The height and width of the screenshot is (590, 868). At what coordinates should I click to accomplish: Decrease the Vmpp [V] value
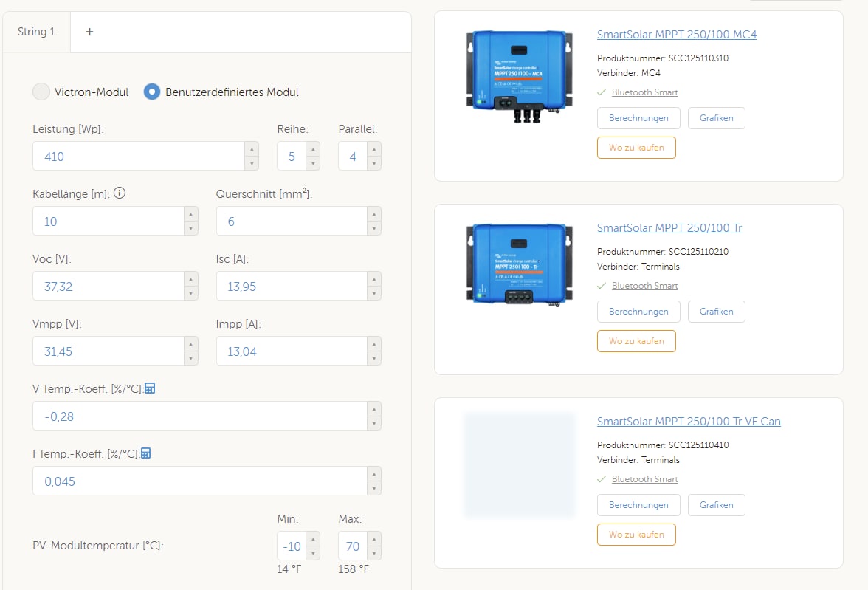(x=191, y=358)
